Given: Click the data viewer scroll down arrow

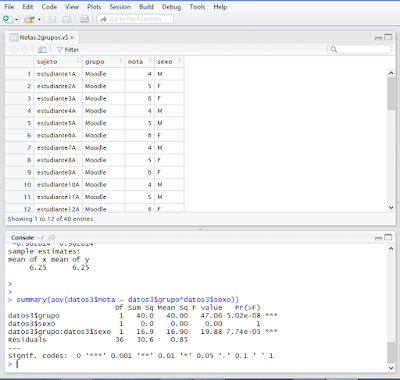Looking at the screenshot, I should pos(391,207).
